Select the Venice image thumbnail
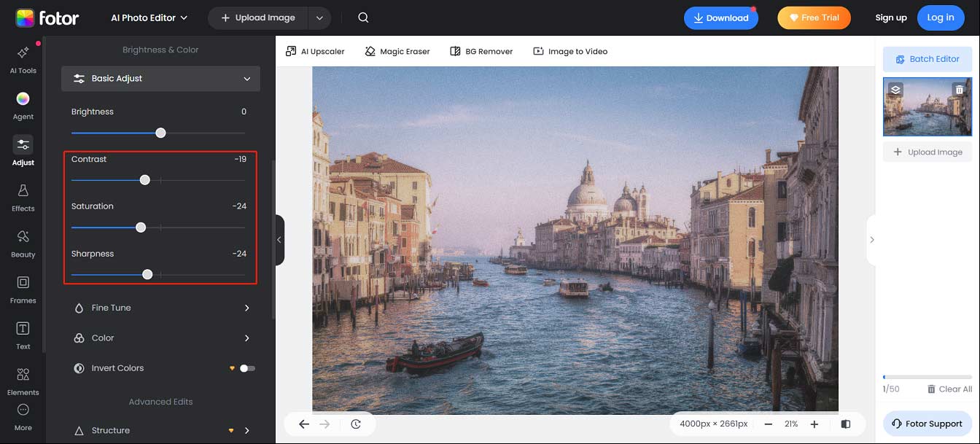This screenshot has height=444, width=980. pos(927,107)
